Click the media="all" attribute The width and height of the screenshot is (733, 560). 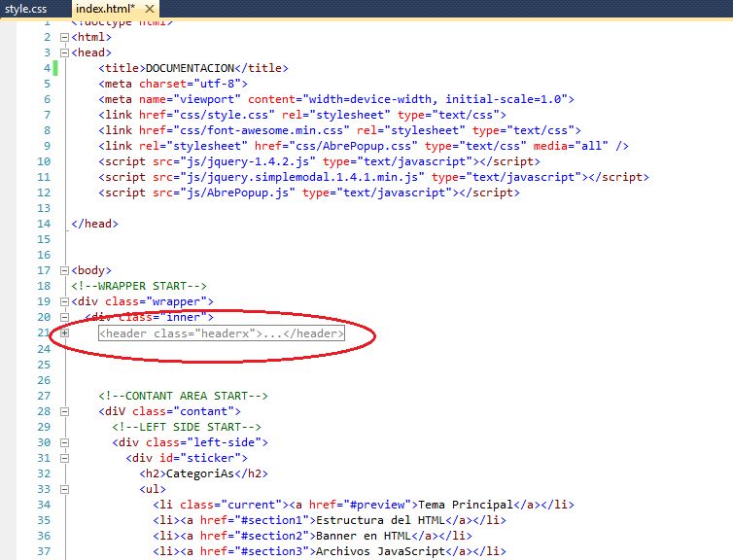[571, 146]
